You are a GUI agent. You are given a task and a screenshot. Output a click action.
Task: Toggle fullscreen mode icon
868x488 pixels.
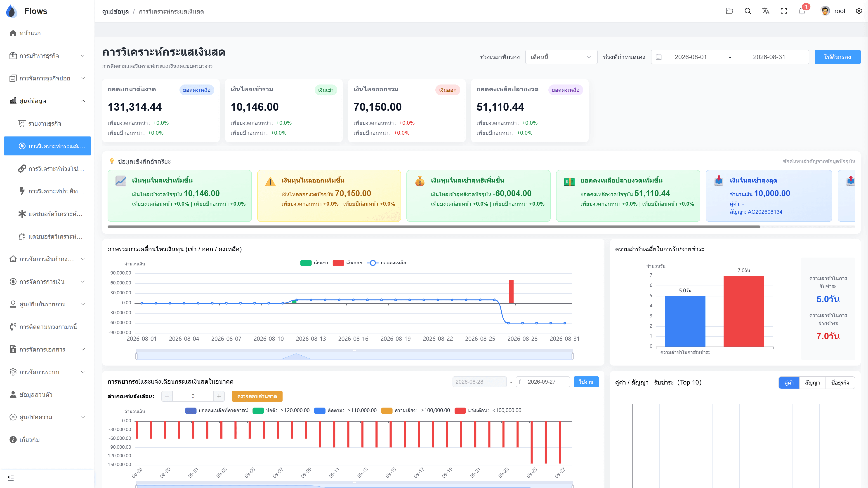tap(784, 11)
